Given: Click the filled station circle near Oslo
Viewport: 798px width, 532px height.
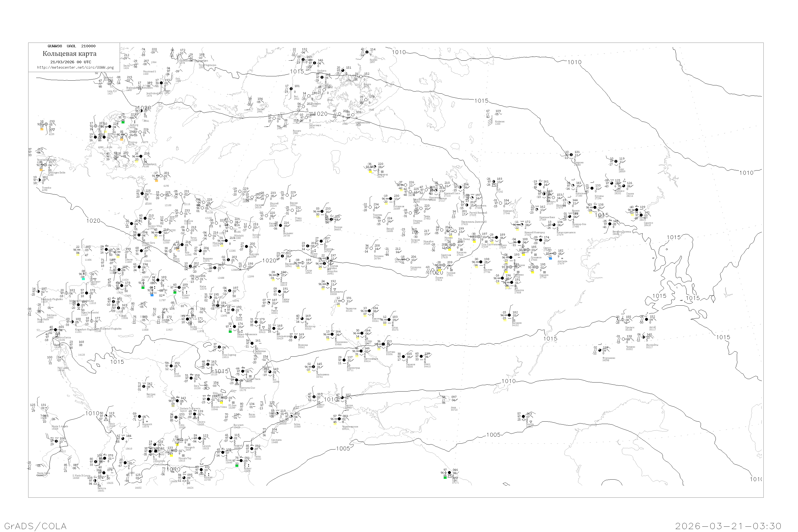Looking at the screenshot, I should (x=161, y=83).
